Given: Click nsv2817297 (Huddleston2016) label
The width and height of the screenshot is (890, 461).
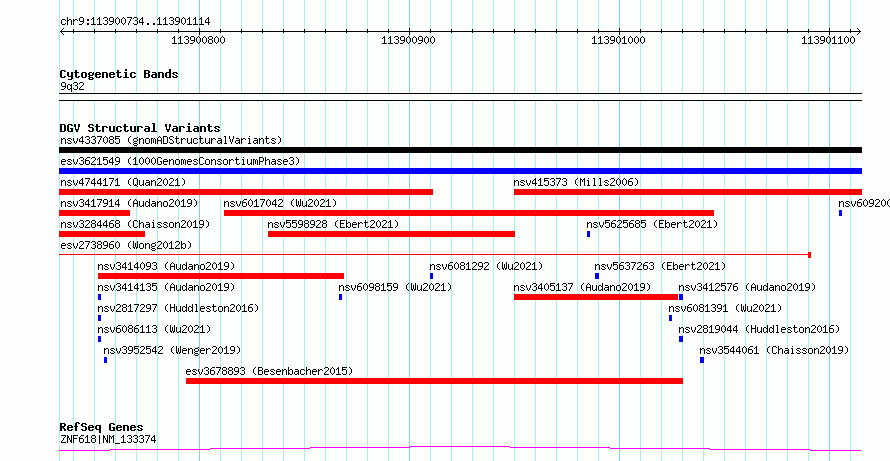Looking at the screenshot, I should point(178,308).
